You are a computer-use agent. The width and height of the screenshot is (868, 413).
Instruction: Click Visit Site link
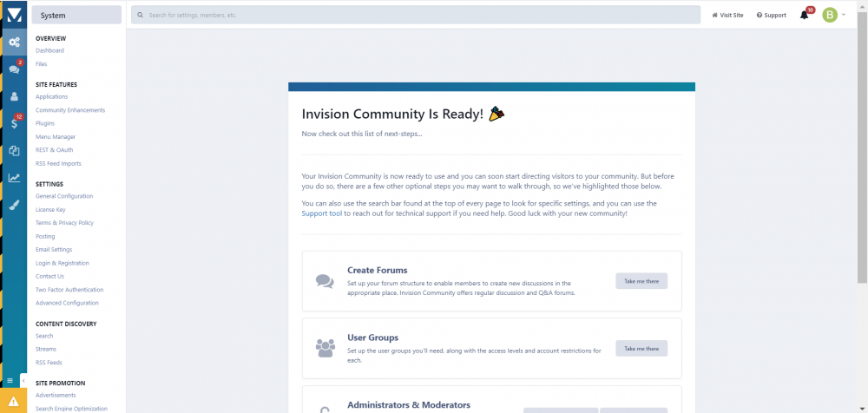tap(727, 15)
